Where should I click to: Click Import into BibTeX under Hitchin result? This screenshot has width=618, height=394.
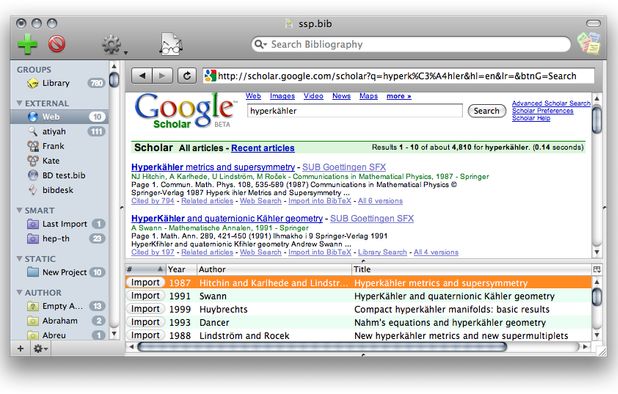(320, 201)
